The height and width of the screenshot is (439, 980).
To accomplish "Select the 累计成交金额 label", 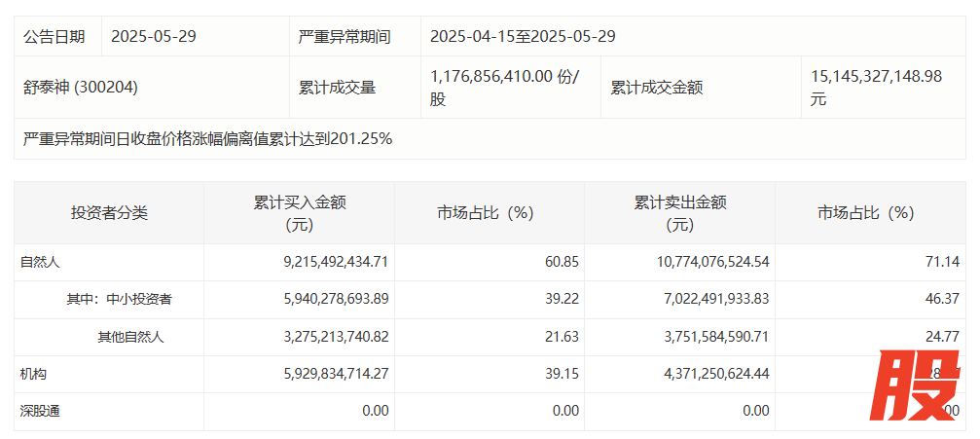I will [x=656, y=87].
